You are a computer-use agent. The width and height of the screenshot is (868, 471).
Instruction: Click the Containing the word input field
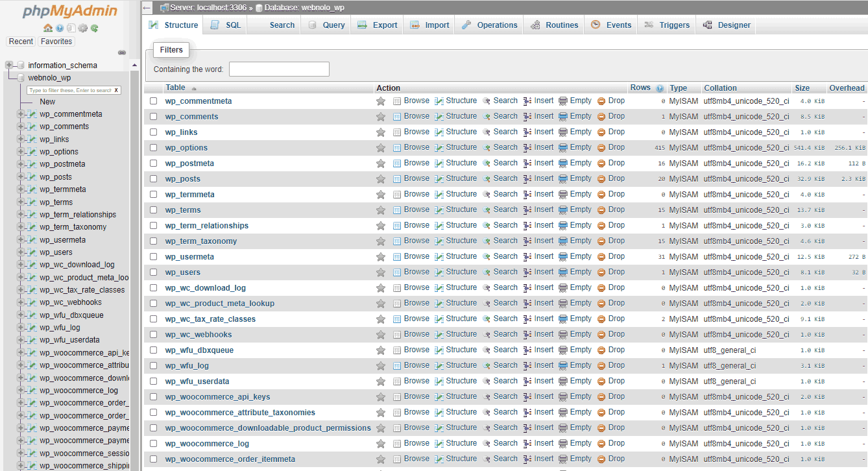(x=279, y=69)
